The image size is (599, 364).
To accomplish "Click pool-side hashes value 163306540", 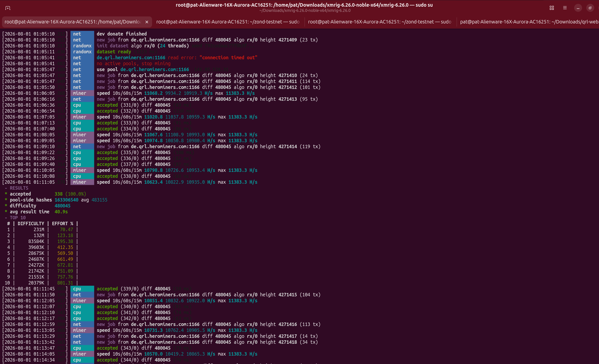I will (x=66, y=200).
